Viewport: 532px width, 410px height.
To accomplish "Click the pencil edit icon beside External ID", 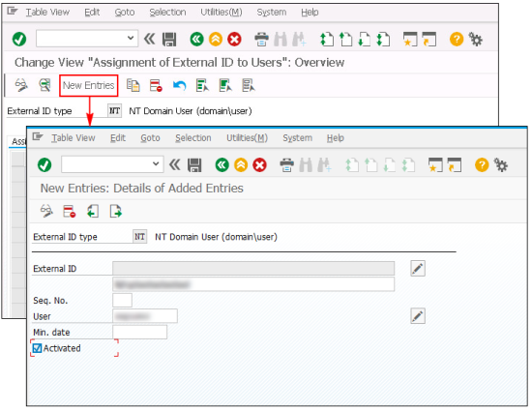I will 418,269.
